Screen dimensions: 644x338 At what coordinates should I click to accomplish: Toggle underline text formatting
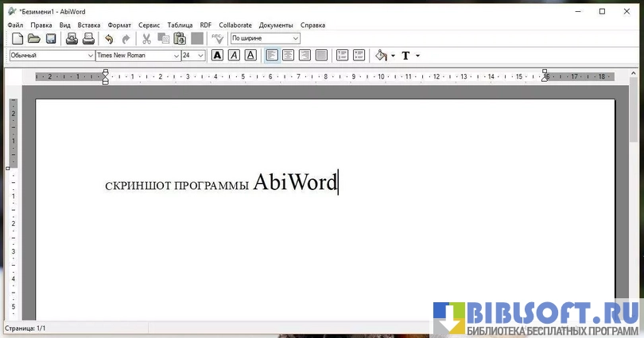(250, 56)
